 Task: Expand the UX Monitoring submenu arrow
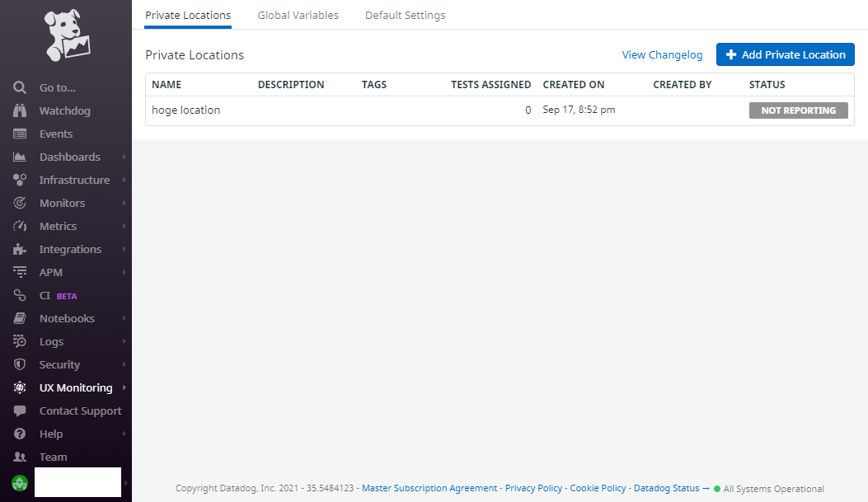(x=124, y=387)
